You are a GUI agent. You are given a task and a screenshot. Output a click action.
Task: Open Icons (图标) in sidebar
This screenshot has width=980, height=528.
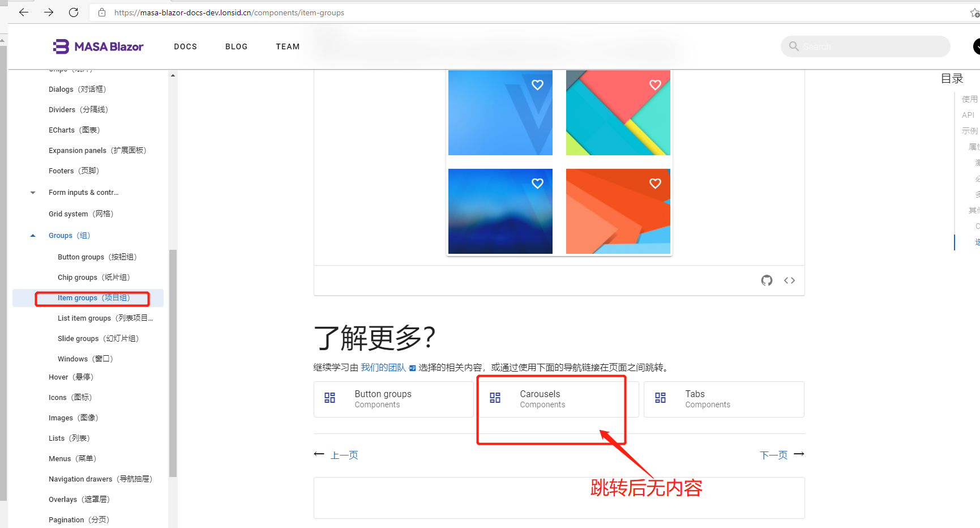70,398
